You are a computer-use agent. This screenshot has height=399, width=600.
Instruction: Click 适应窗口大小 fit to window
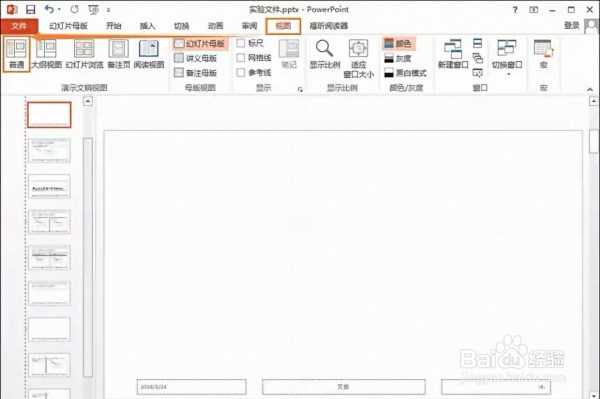click(x=359, y=59)
